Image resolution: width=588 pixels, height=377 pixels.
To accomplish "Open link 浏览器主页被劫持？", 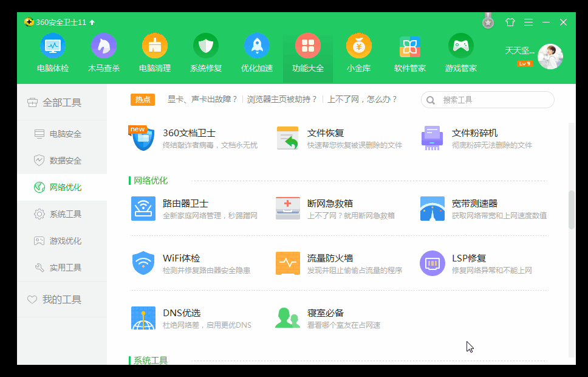I will (282, 100).
